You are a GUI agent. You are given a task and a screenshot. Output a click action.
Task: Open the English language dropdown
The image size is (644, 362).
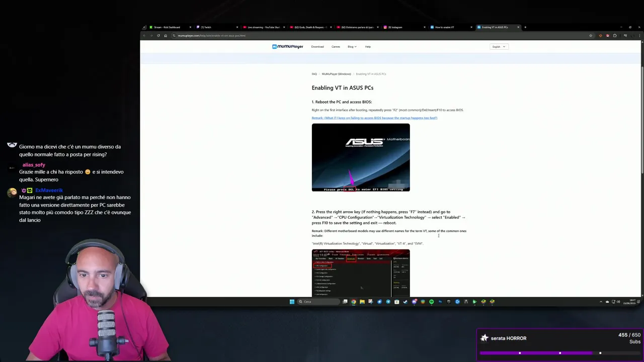coord(499,47)
